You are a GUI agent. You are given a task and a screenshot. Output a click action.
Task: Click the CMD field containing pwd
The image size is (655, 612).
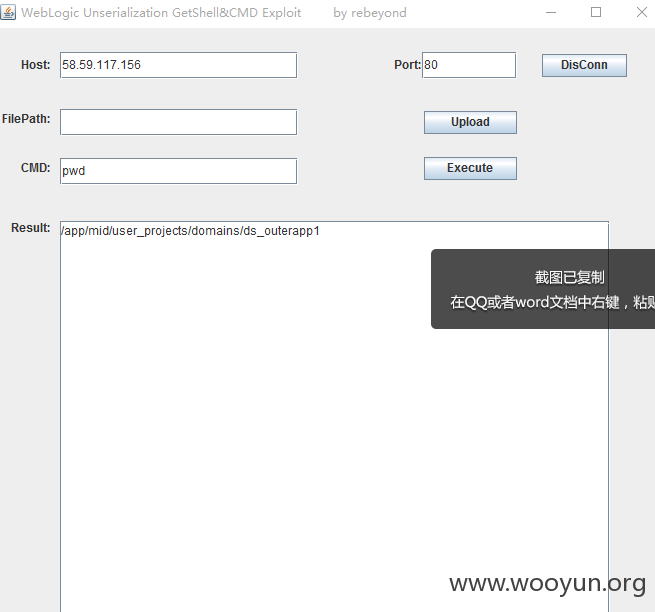tap(178, 171)
